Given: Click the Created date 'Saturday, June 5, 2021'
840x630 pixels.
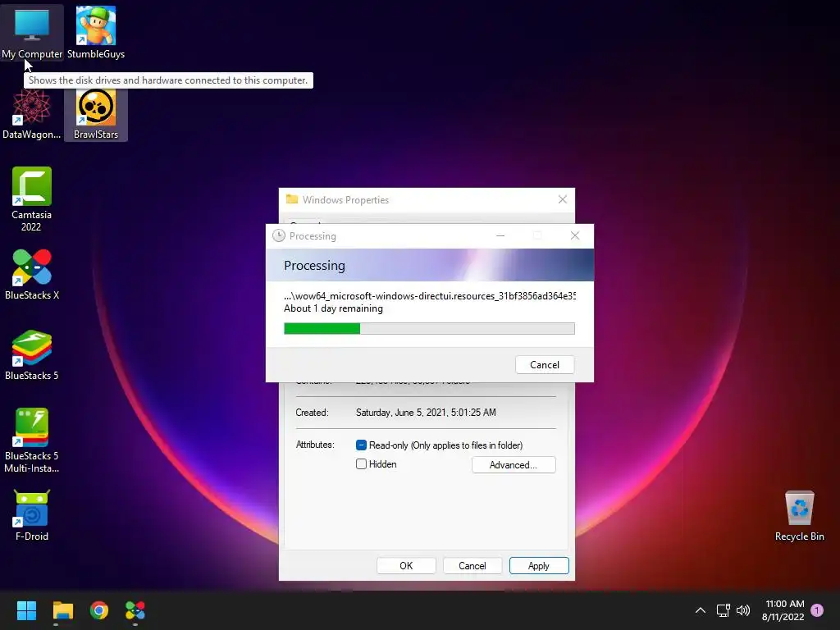Looking at the screenshot, I should click(426, 413).
